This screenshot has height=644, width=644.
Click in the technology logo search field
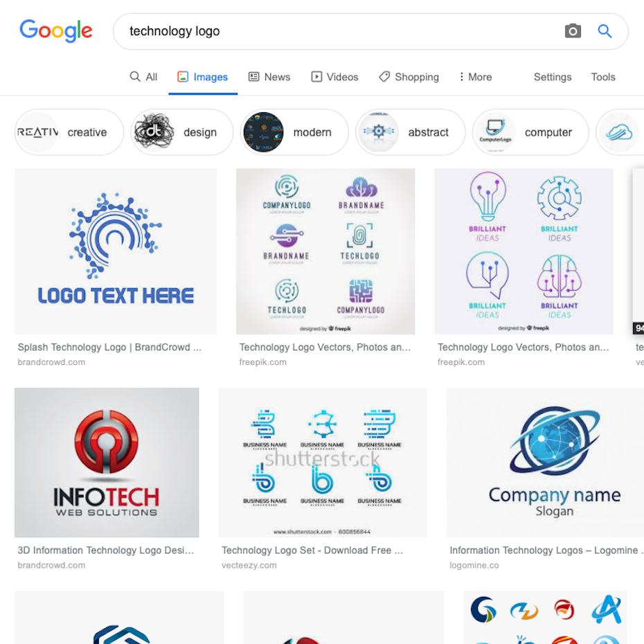pos(341,31)
